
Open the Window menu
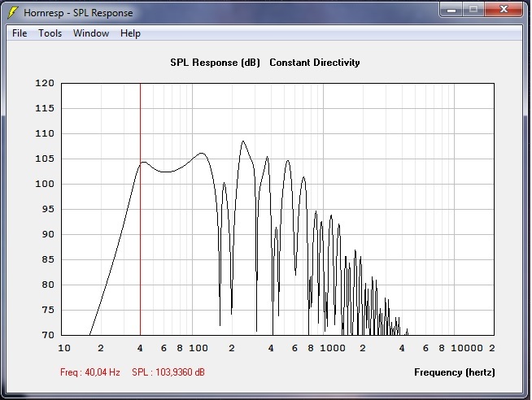[91, 33]
